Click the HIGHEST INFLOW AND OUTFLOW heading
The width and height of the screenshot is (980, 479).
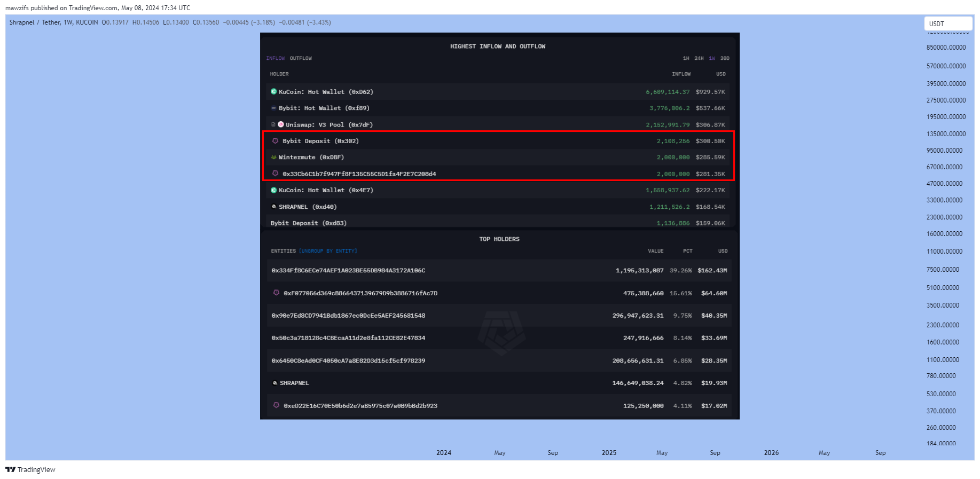pos(498,46)
